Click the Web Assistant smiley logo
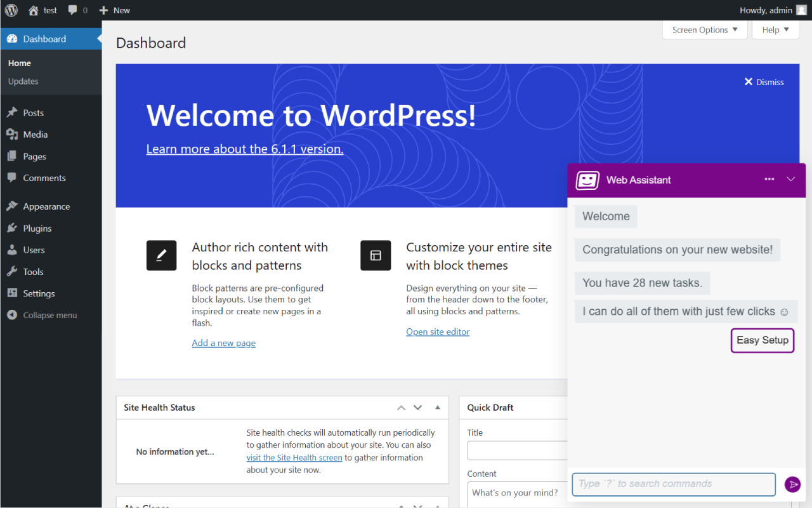Viewport: 812px width, 508px height. 587,180
